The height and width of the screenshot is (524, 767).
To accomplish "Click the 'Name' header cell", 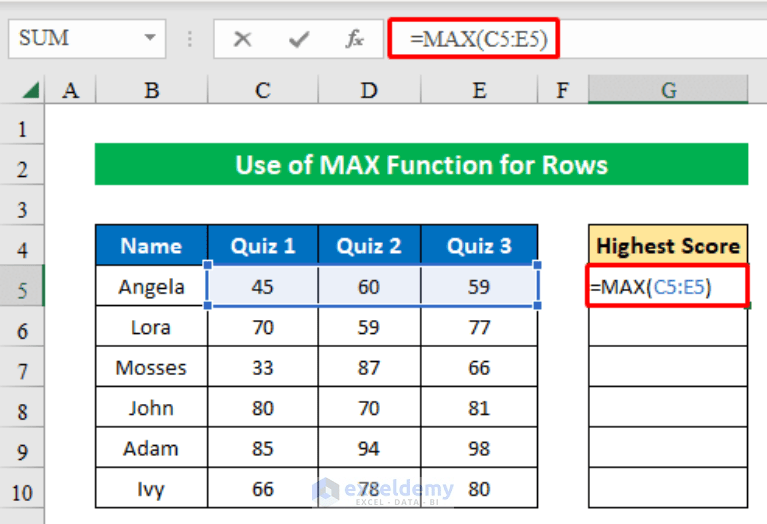I will [x=152, y=246].
